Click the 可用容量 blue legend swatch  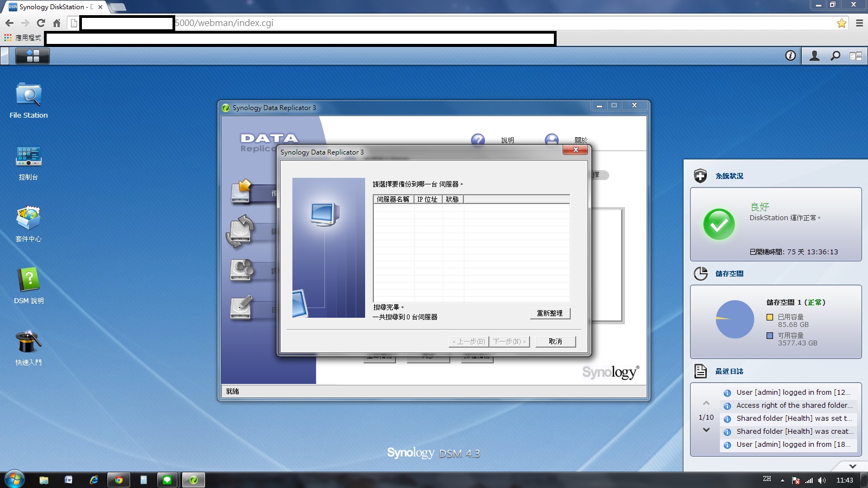[x=769, y=336]
